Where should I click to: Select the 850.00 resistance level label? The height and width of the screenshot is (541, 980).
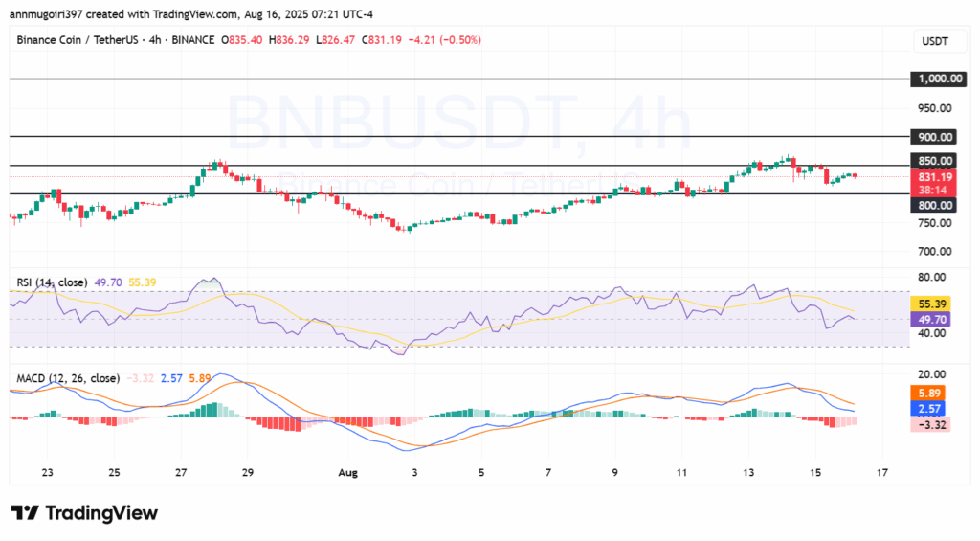[934, 161]
